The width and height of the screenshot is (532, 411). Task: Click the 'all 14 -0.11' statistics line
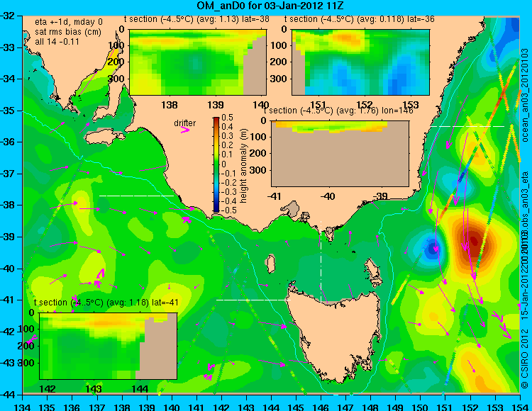[x=57, y=42]
